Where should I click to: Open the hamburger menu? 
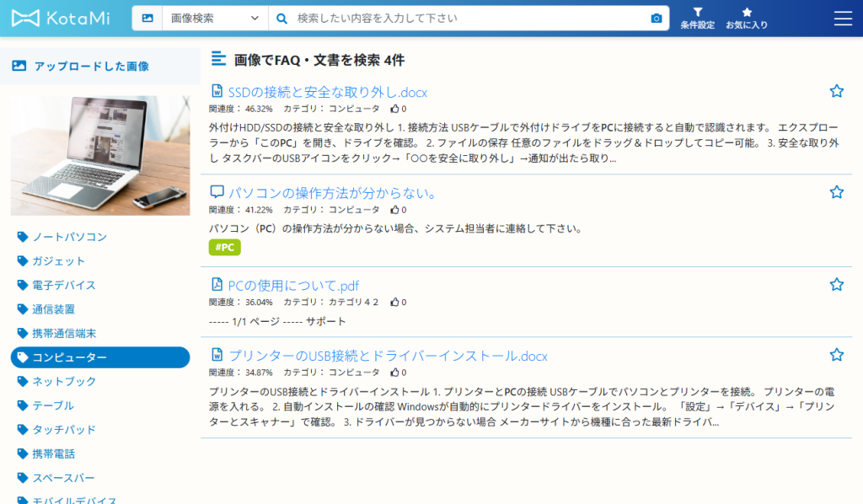(x=843, y=19)
